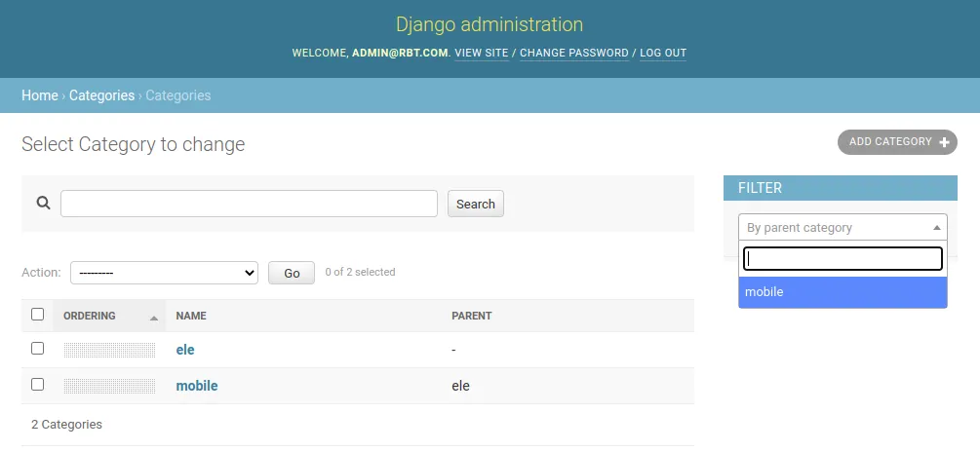Click the Django administration title
Viewport: 980px width, 451px height.
[x=490, y=24]
